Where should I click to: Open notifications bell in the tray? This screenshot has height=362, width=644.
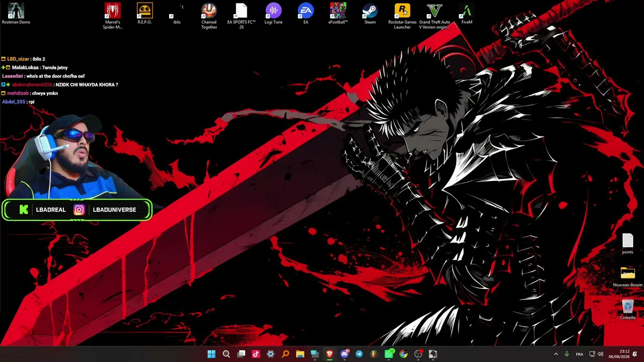tap(635, 354)
